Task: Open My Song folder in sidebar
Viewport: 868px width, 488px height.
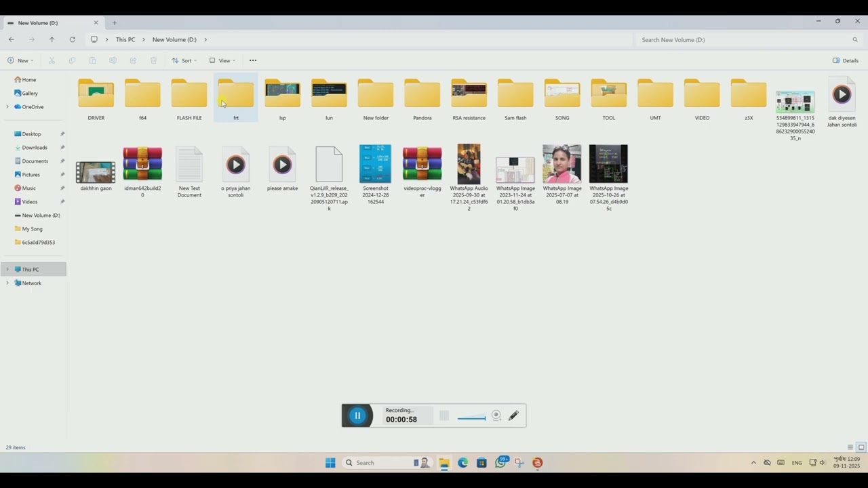Action: 33,228
